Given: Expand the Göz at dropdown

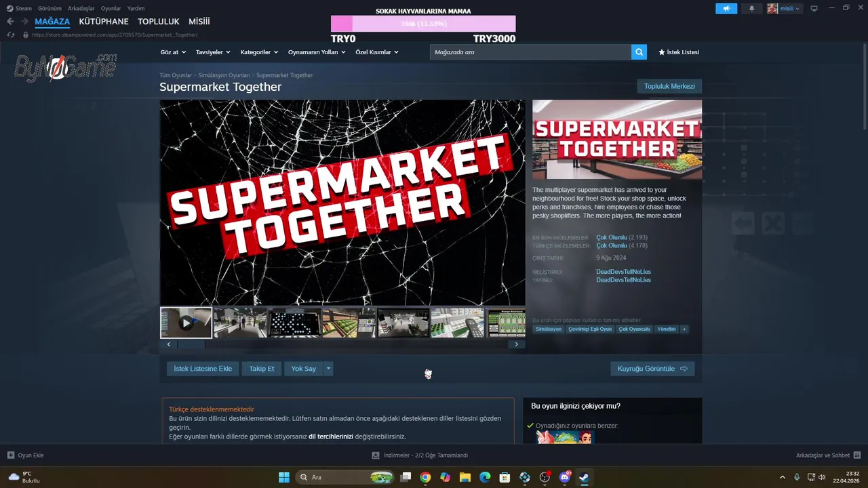Looking at the screenshot, I should (x=173, y=52).
